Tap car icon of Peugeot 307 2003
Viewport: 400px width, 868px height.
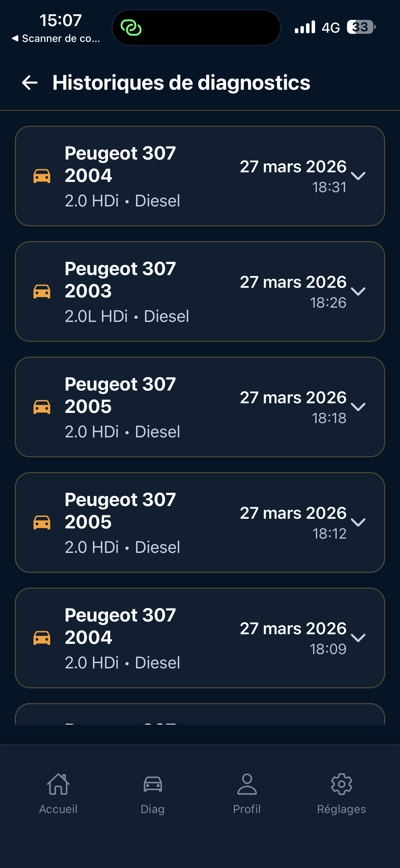coord(42,292)
